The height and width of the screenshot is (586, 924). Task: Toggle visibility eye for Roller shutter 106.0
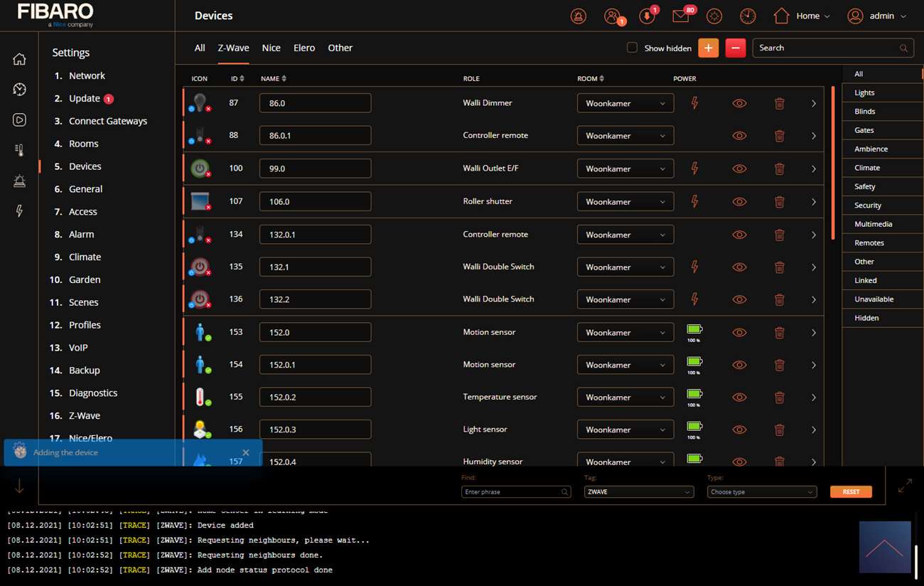point(739,202)
